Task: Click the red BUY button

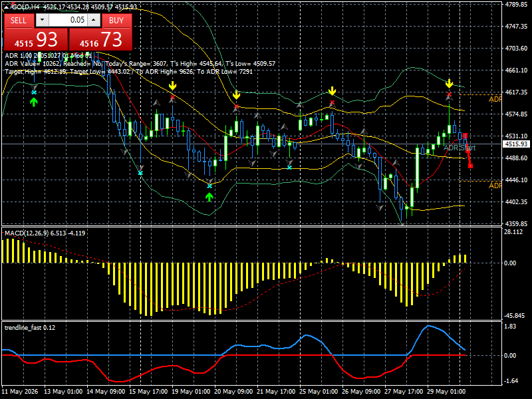Action: coord(116,21)
